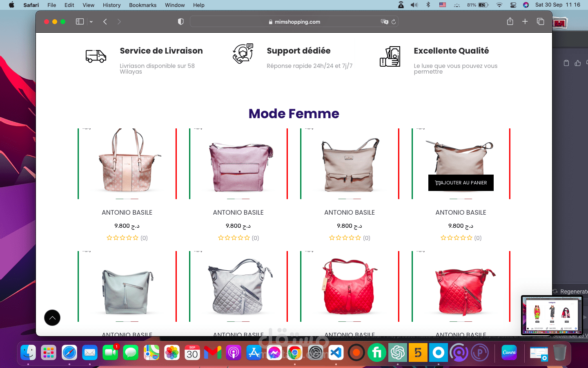Screen dimensions: 588x368
Task: Click the Mode Femme heading
Action: click(x=294, y=114)
